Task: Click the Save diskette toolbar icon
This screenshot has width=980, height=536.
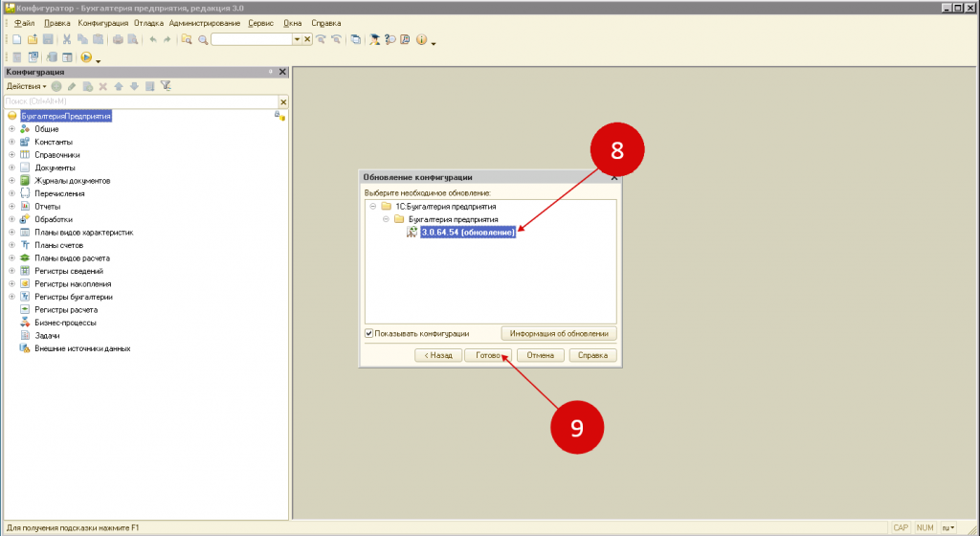Action: tap(48, 39)
